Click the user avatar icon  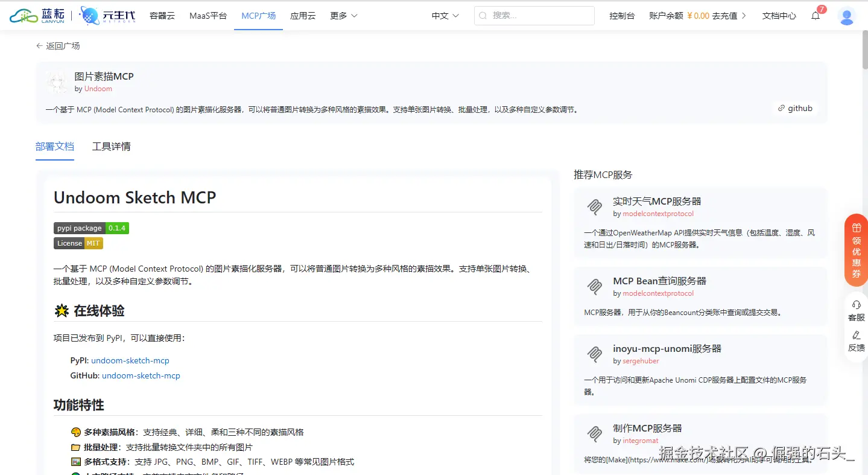click(x=847, y=16)
